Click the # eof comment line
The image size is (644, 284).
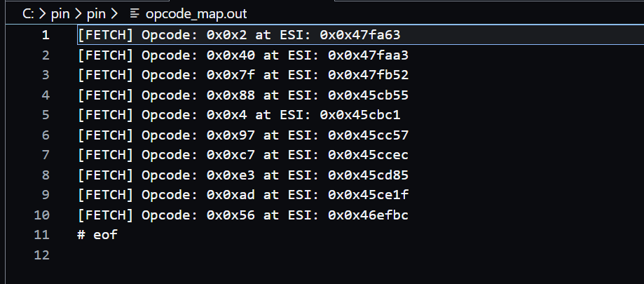(x=97, y=235)
